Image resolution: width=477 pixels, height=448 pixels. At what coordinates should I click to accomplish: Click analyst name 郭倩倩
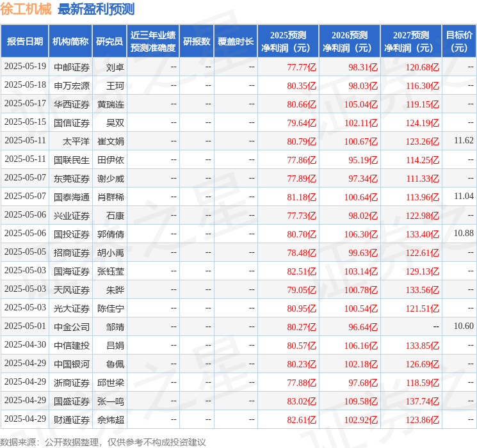pos(111,234)
